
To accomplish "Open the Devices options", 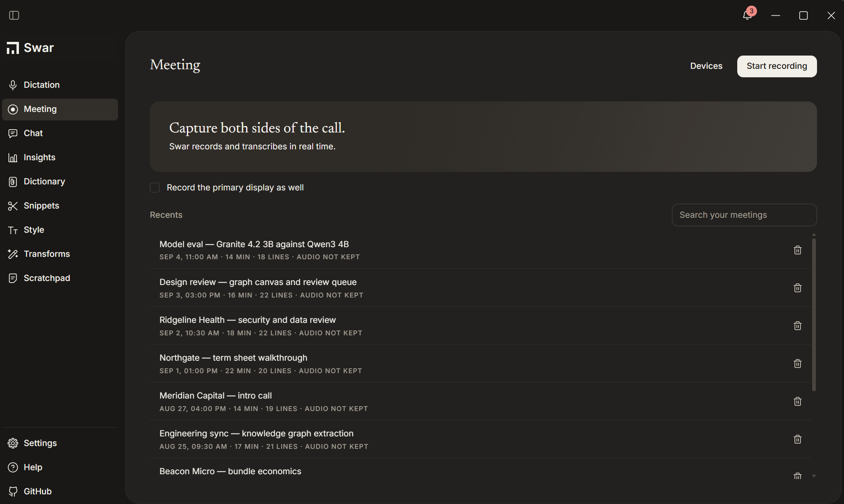I will point(706,66).
